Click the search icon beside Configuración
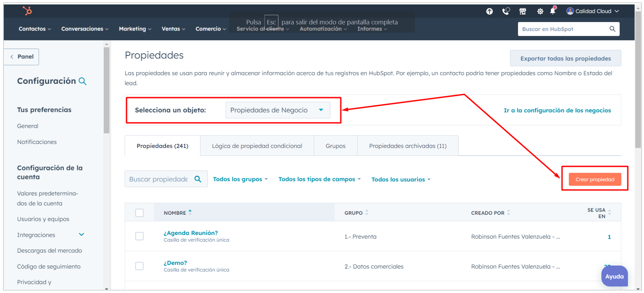Image resolution: width=644 pixels, height=293 pixels. (82, 81)
